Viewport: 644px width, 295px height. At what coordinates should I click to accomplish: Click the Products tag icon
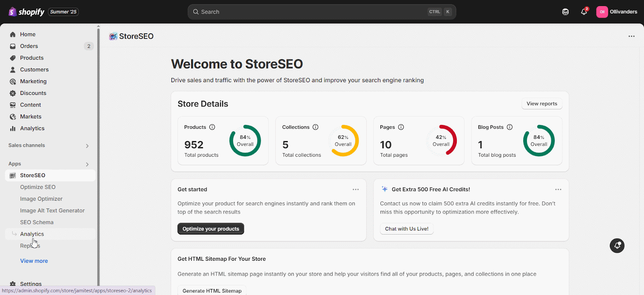coord(13,58)
